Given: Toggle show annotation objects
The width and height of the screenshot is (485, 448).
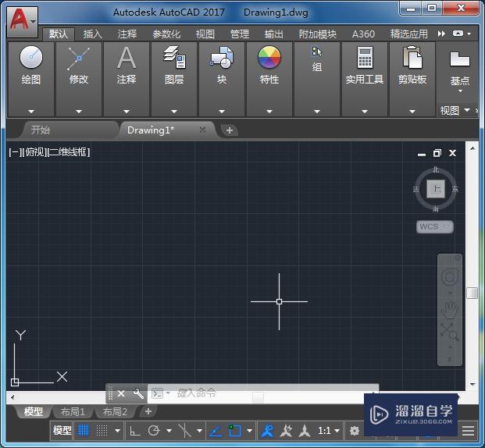Looking at the screenshot, I should 268,430.
